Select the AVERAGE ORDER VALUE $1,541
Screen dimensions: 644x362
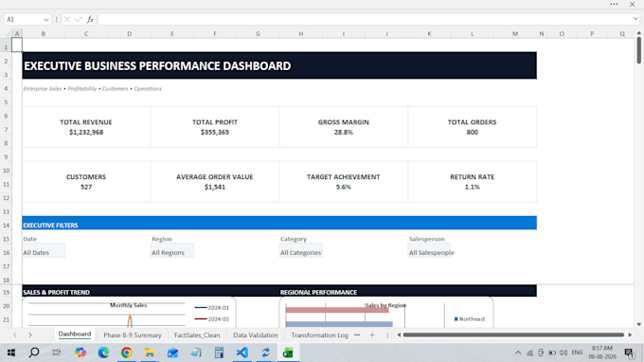point(215,187)
